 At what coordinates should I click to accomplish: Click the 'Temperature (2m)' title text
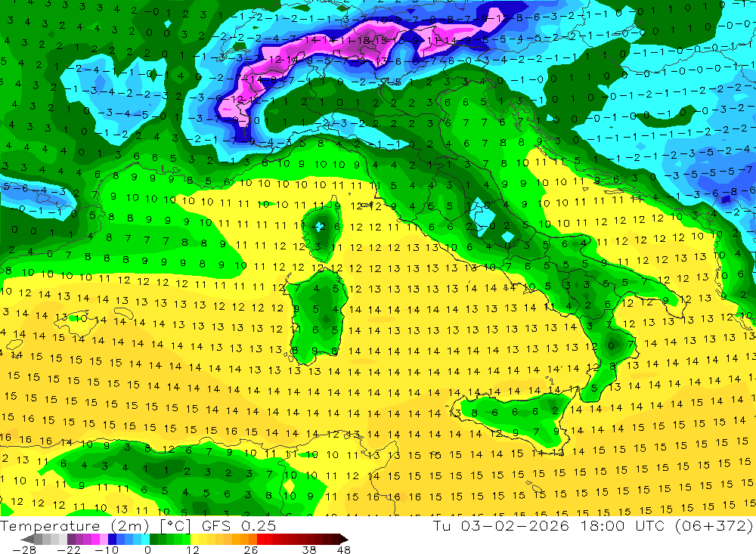[75, 526]
